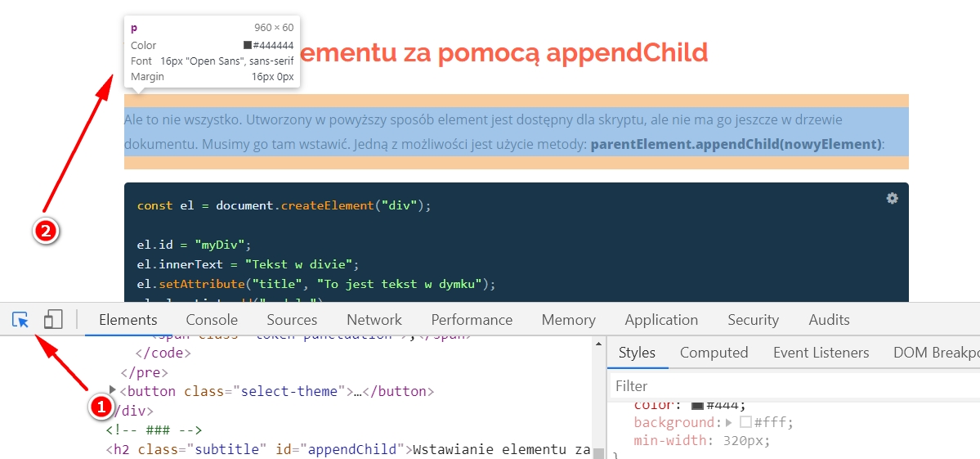The image size is (980, 459).
Task: Show the Audits panel
Action: pos(829,320)
